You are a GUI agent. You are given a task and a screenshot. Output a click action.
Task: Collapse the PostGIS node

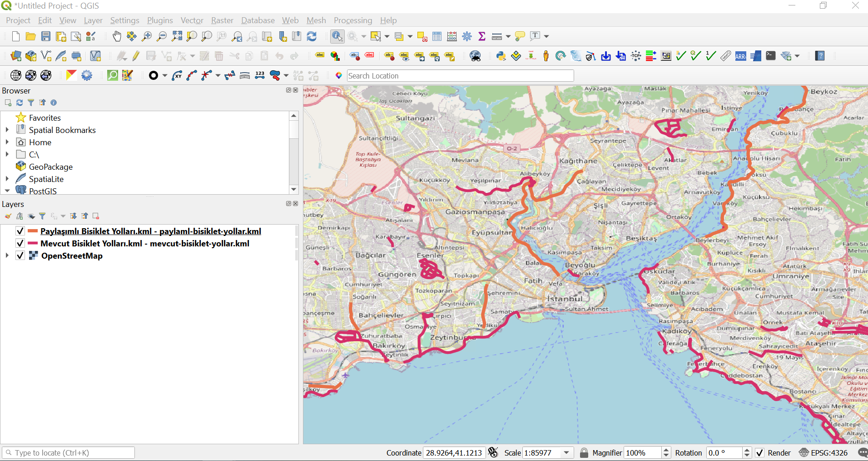pyautogui.click(x=7, y=191)
